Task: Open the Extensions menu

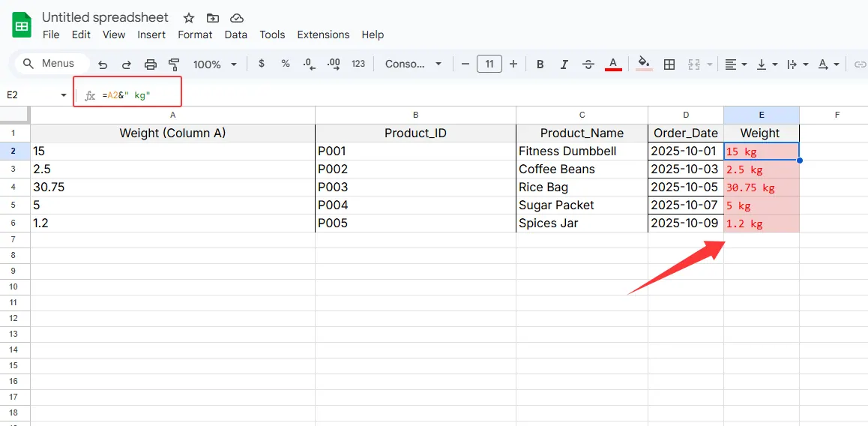Action: (323, 34)
